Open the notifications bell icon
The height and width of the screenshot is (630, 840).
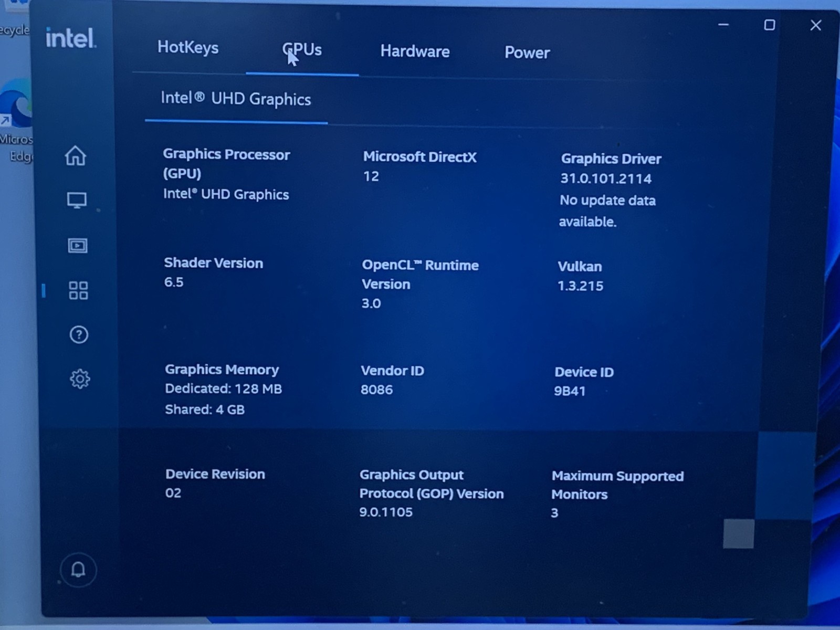pyautogui.click(x=78, y=570)
